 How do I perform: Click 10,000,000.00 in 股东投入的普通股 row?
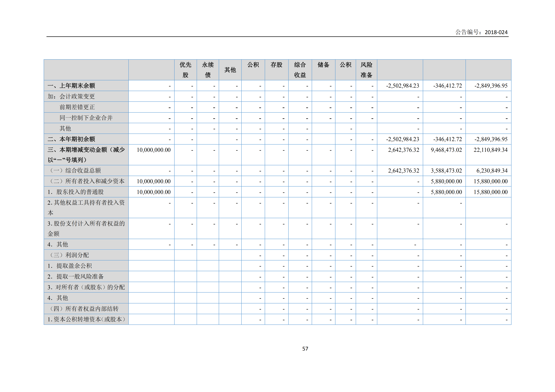pos(154,192)
